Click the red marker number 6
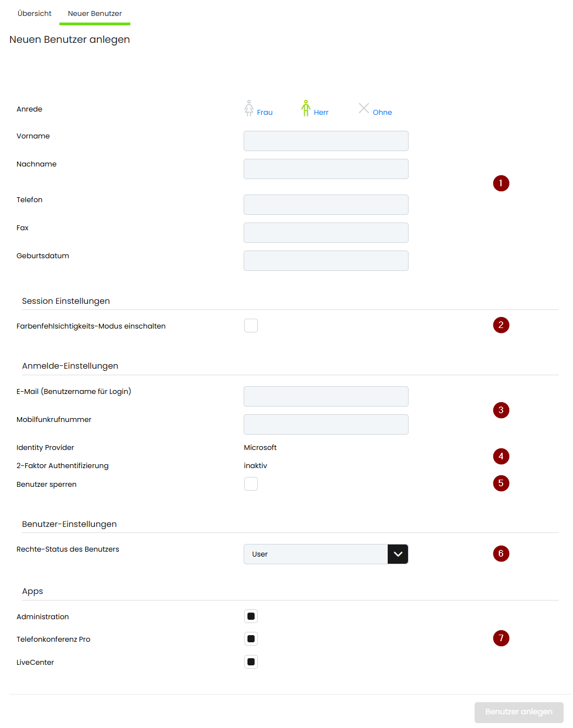The image size is (573, 728). point(501,553)
